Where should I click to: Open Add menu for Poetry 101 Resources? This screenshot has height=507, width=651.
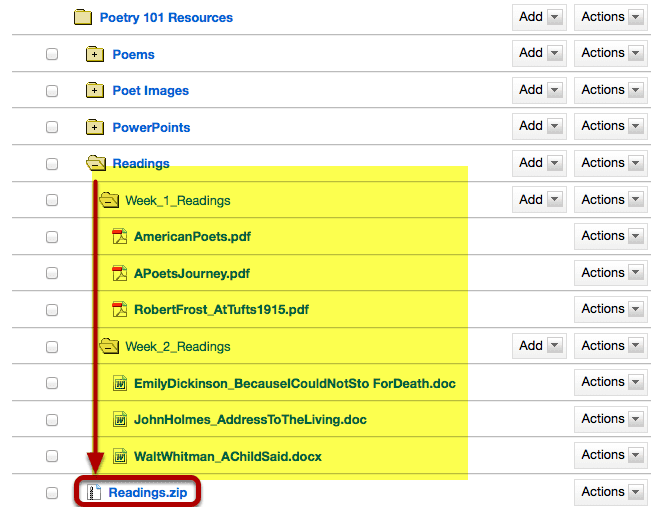[x=539, y=17]
